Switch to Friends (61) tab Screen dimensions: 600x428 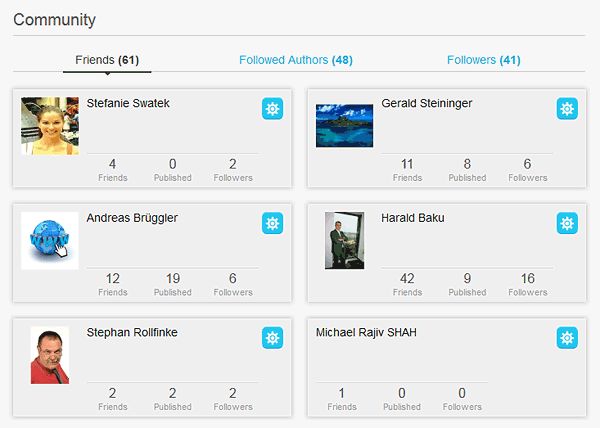pyautogui.click(x=107, y=60)
